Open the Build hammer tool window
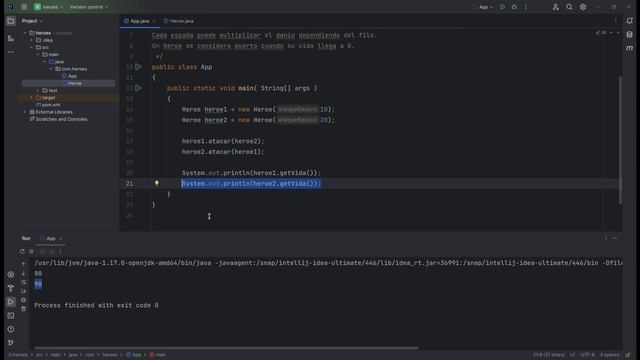Screen dimensions: 640x360 11,288
